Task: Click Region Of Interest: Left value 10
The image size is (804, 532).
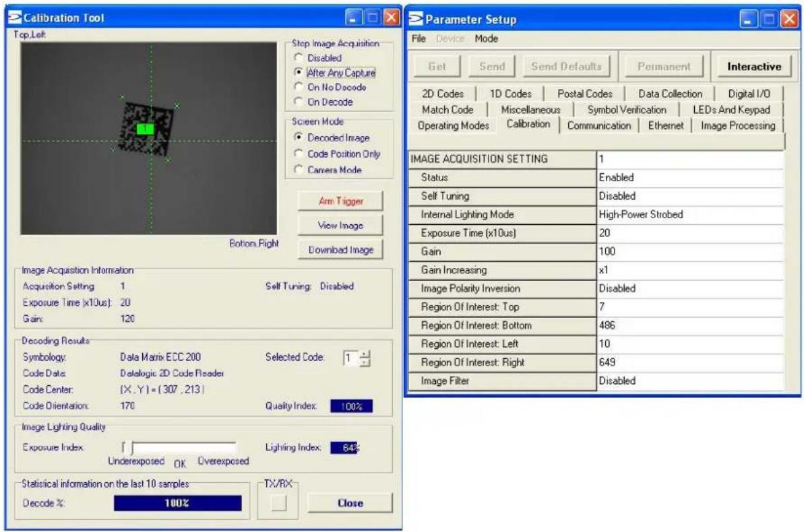Action: 690,343
